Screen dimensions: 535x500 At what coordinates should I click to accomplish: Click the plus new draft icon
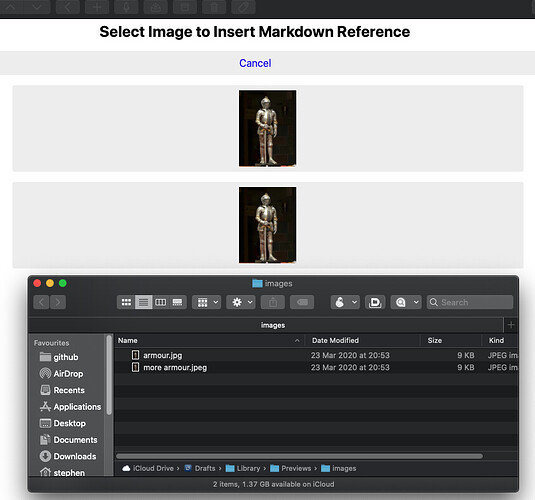coord(97,7)
